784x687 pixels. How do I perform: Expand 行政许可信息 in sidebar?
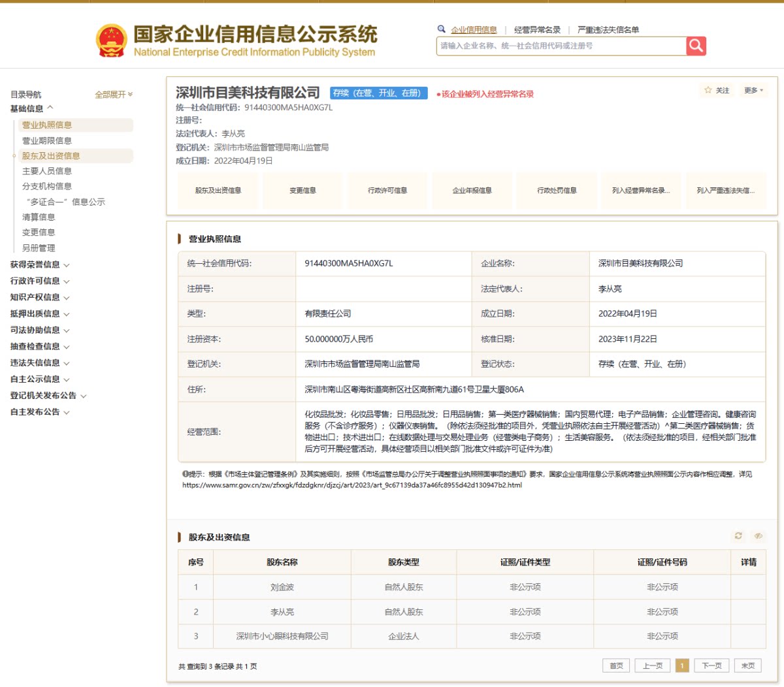40,281
